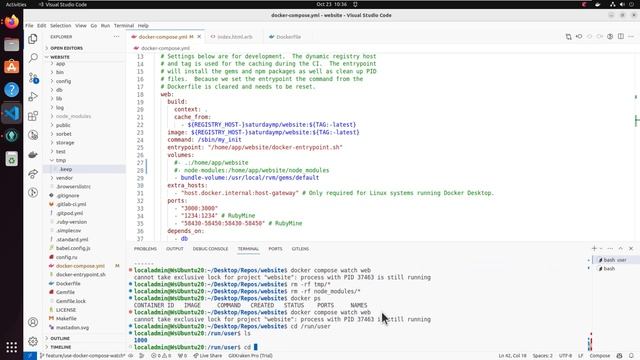Image resolution: width=640 pixels, height=360 pixels.
Task: Open Help from the Ubuntu dock
Action: click(x=11, y=90)
